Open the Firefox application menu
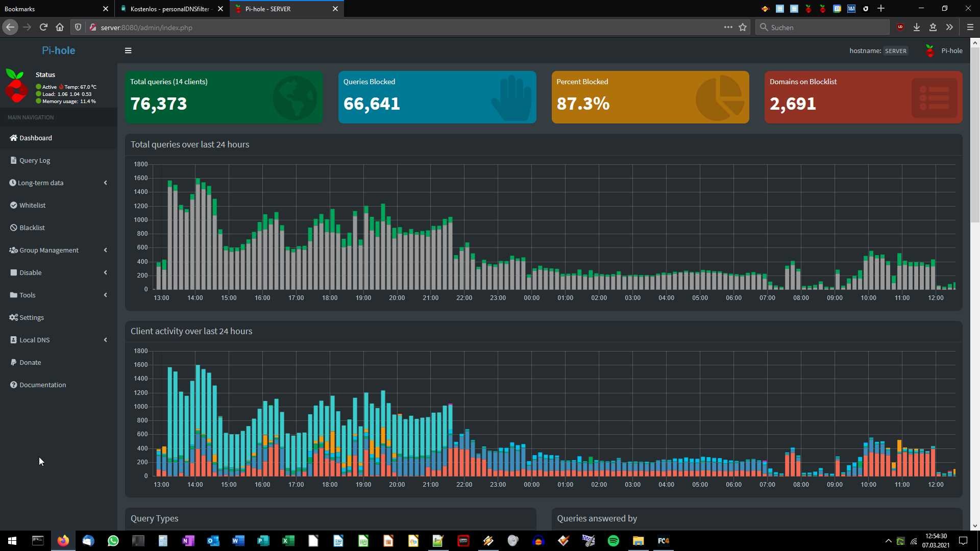This screenshot has height=551, width=980. [970, 28]
